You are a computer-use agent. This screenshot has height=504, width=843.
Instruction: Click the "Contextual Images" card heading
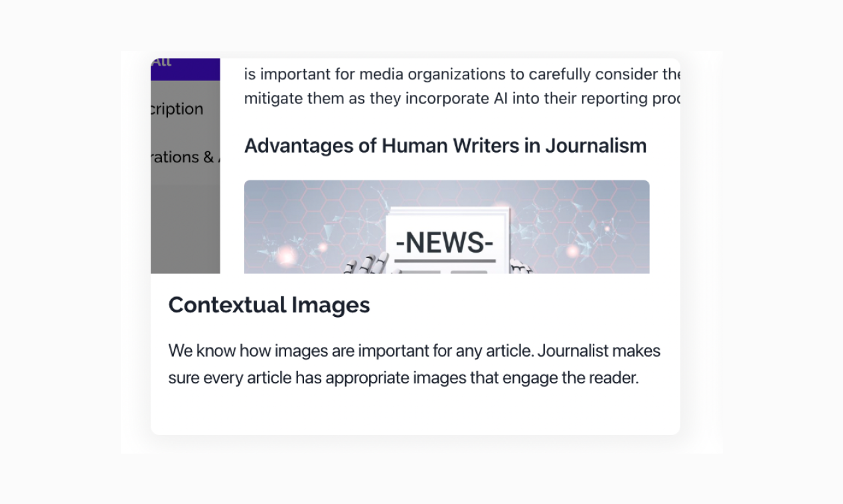(x=269, y=305)
